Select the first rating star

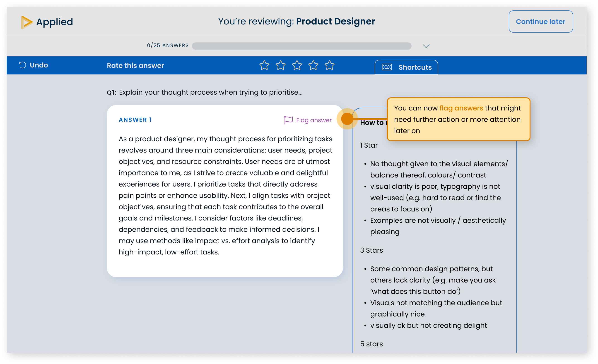tap(264, 65)
